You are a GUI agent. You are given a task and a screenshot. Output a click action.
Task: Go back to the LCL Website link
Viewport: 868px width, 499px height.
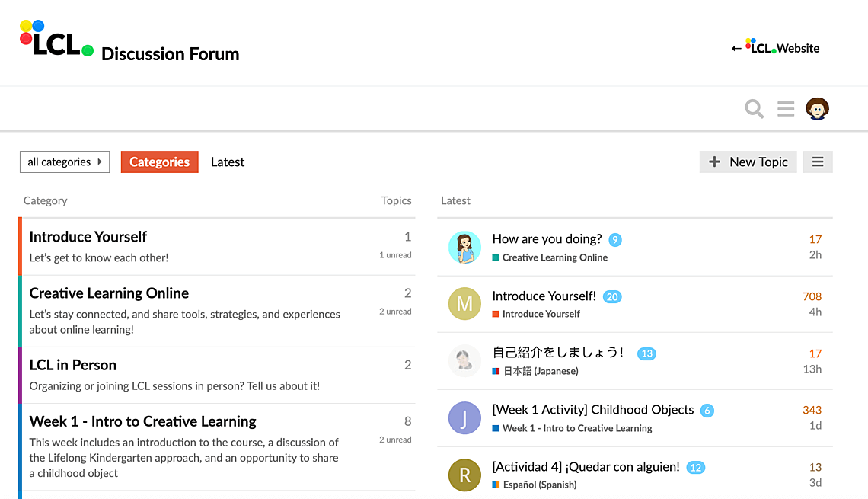[776, 47]
